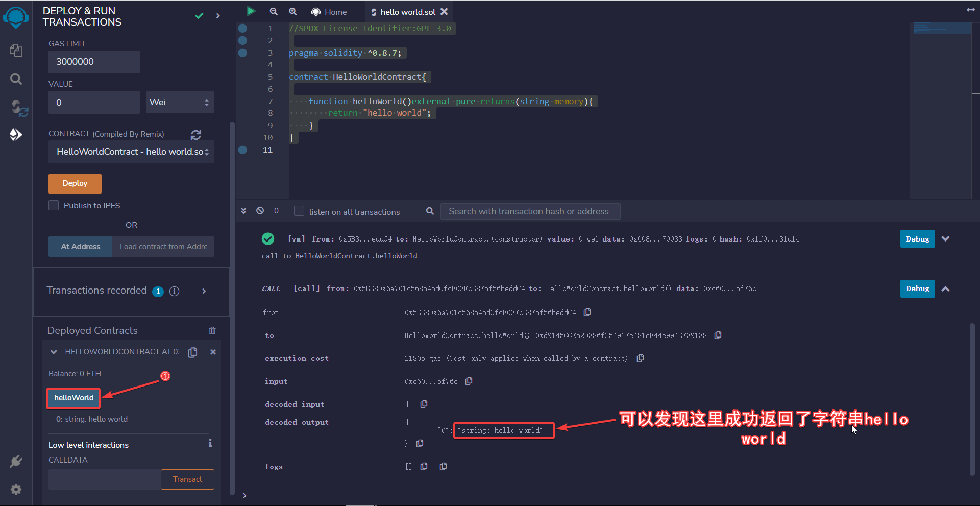The height and width of the screenshot is (506, 980).
Task: Click the search in files sidebar icon
Action: tap(16, 79)
